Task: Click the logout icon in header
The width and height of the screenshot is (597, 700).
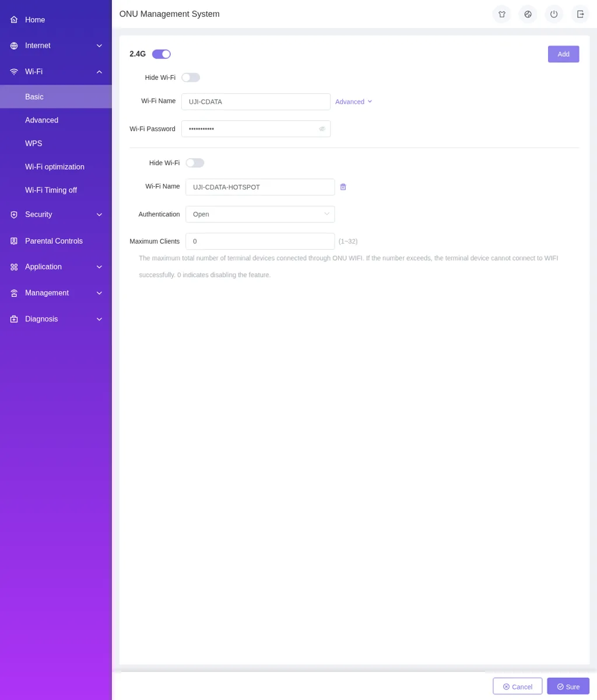Action: [x=580, y=14]
